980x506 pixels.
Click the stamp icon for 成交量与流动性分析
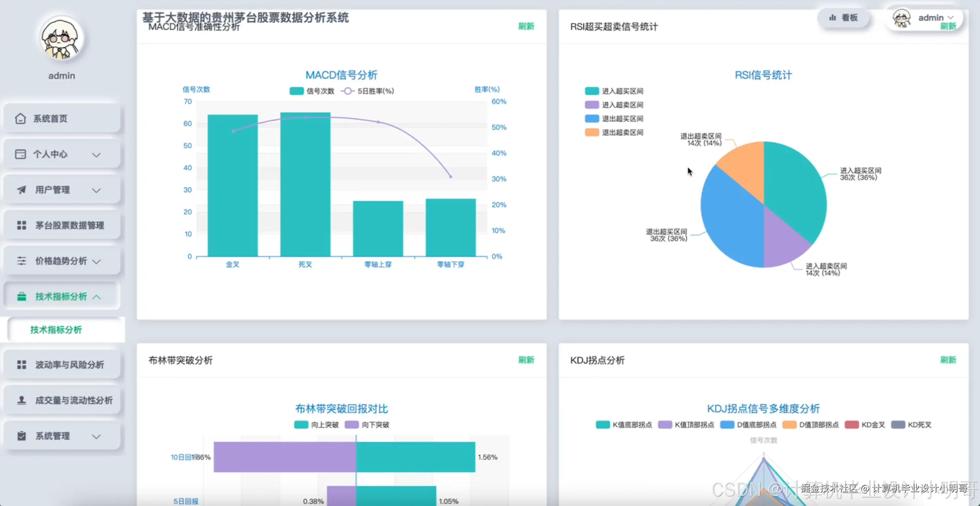[x=21, y=400]
